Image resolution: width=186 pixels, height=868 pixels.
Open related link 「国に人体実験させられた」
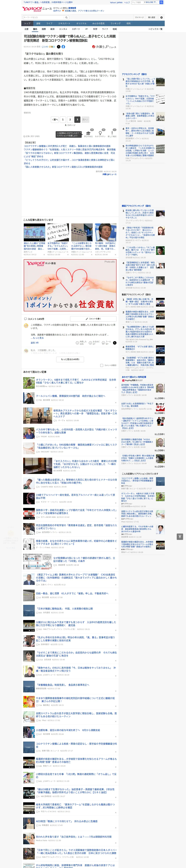[63, 167]
